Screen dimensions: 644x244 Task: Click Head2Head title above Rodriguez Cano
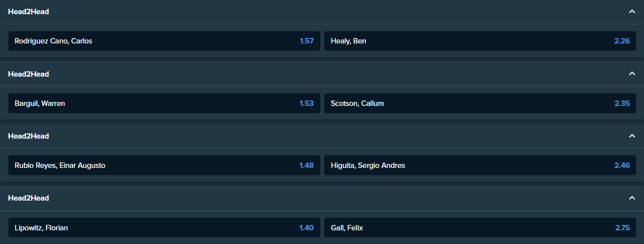28,12
